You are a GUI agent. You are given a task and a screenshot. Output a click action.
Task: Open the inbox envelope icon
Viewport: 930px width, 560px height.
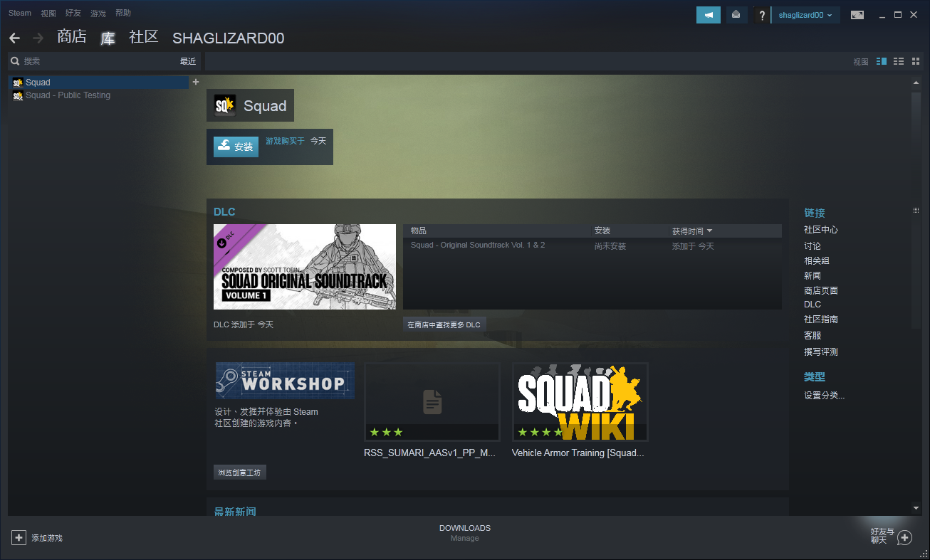point(736,15)
